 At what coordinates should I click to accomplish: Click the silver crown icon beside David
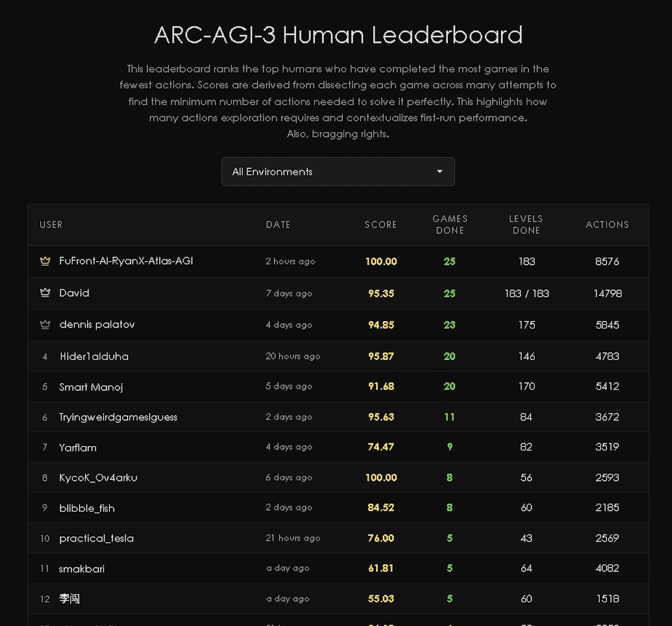[x=45, y=293]
